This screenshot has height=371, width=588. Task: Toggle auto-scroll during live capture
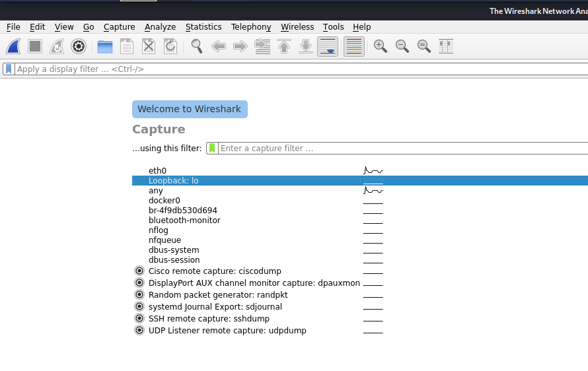(x=328, y=46)
